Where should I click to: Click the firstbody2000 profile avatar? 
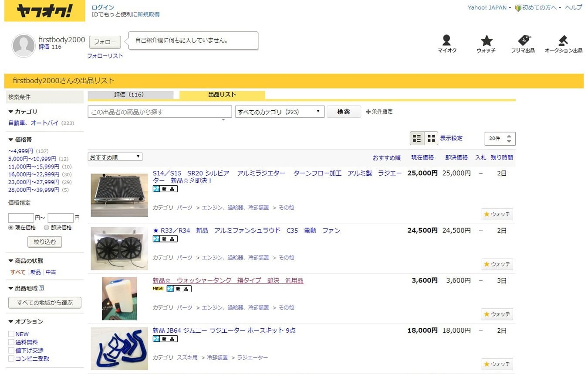(24, 45)
